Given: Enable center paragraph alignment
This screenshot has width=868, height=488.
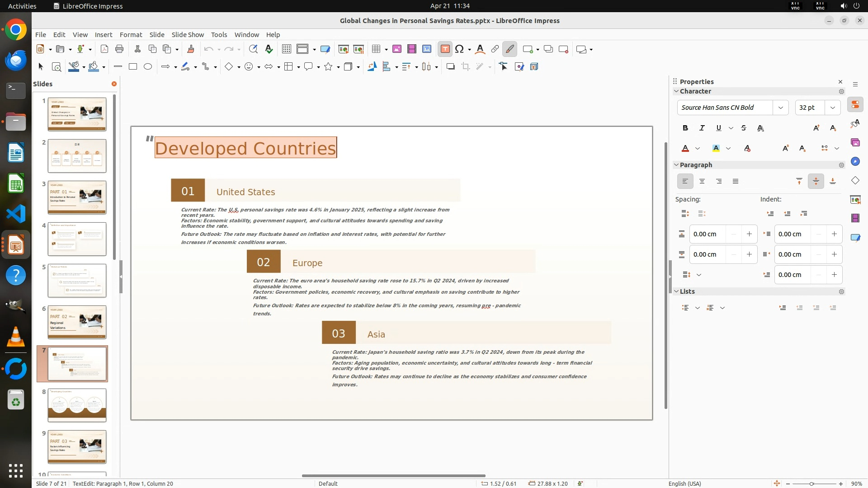Looking at the screenshot, I should click(x=702, y=182).
